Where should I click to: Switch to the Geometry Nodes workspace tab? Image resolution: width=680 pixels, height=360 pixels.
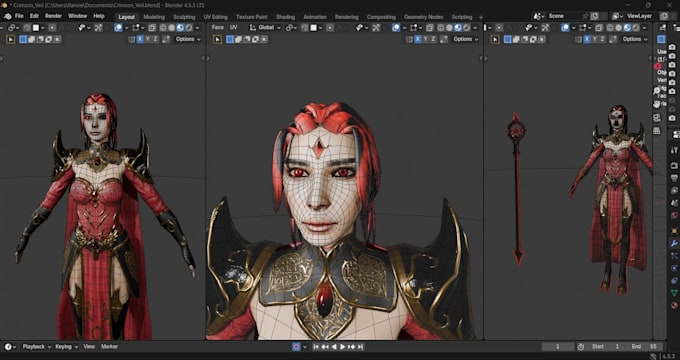pyautogui.click(x=423, y=17)
